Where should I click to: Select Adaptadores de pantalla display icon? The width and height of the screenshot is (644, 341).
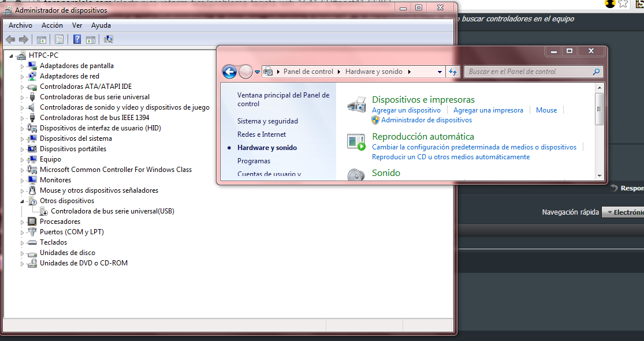[x=32, y=66]
